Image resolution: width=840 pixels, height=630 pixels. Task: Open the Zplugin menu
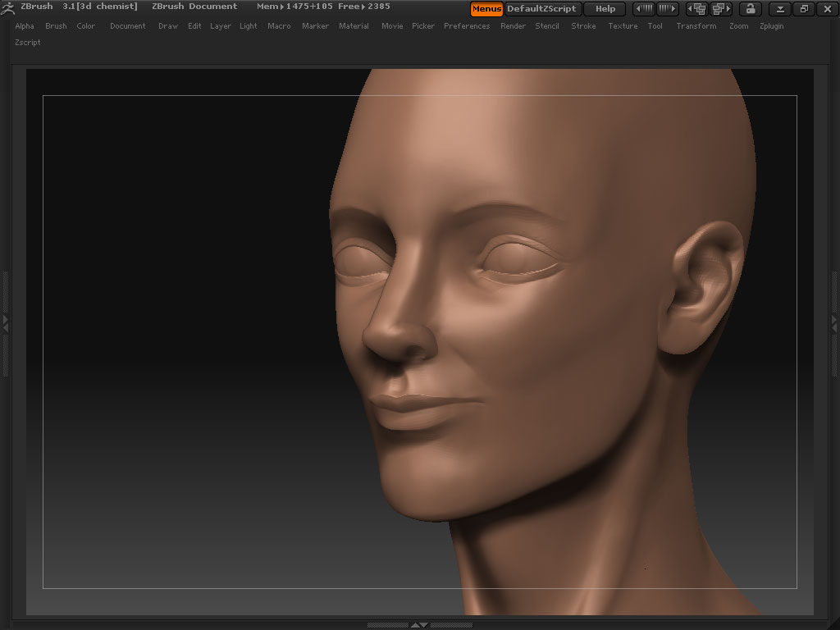click(x=771, y=25)
